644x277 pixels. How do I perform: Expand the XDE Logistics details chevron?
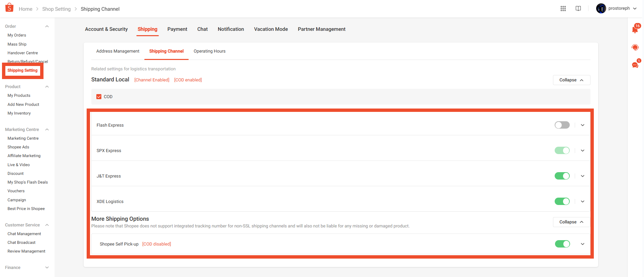click(582, 202)
